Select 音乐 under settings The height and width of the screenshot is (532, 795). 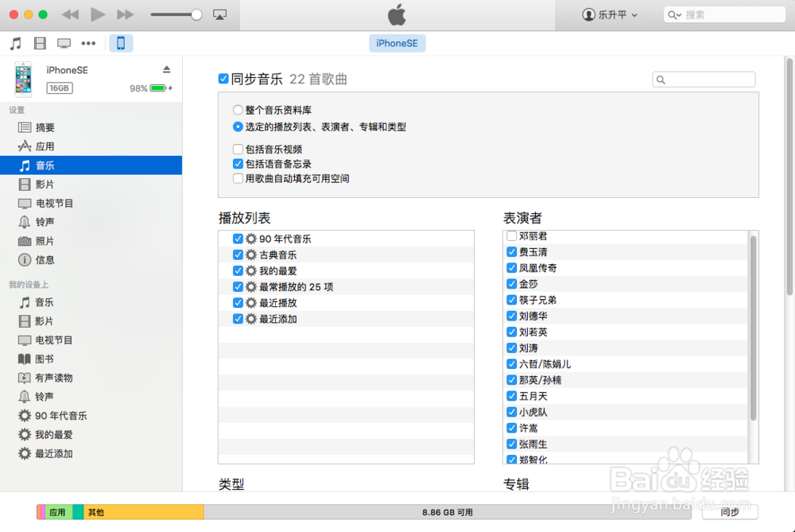91,165
